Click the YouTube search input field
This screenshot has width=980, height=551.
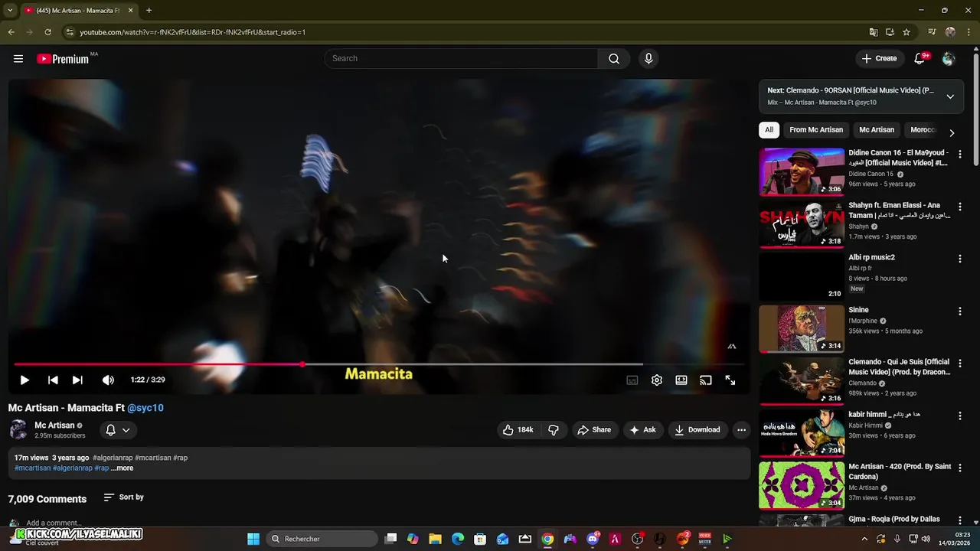[462, 59]
